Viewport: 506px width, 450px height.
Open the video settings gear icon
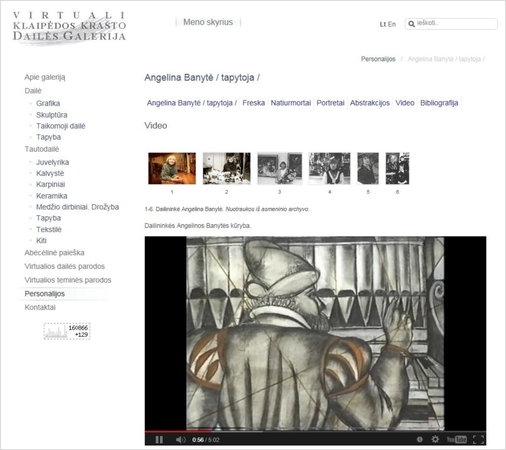tap(435, 439)
